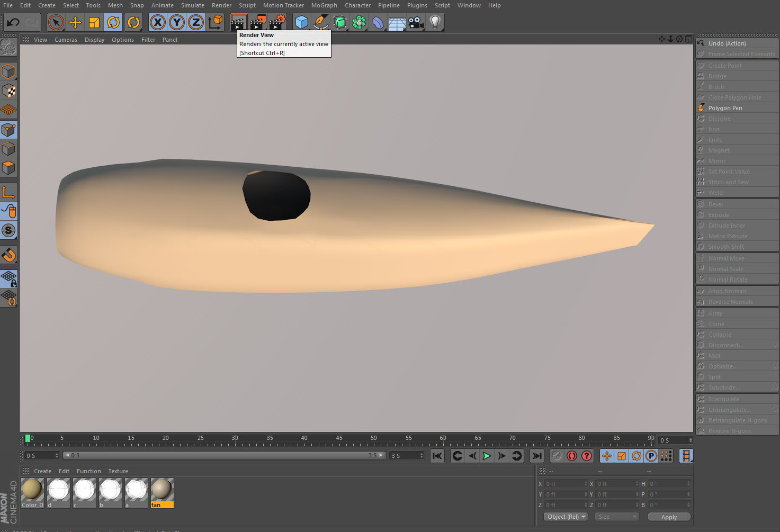This screenshot has width=780, height=532.
Task: Select the Color_D material swatch
Action: pyautogui.click(x=32, y=493)
